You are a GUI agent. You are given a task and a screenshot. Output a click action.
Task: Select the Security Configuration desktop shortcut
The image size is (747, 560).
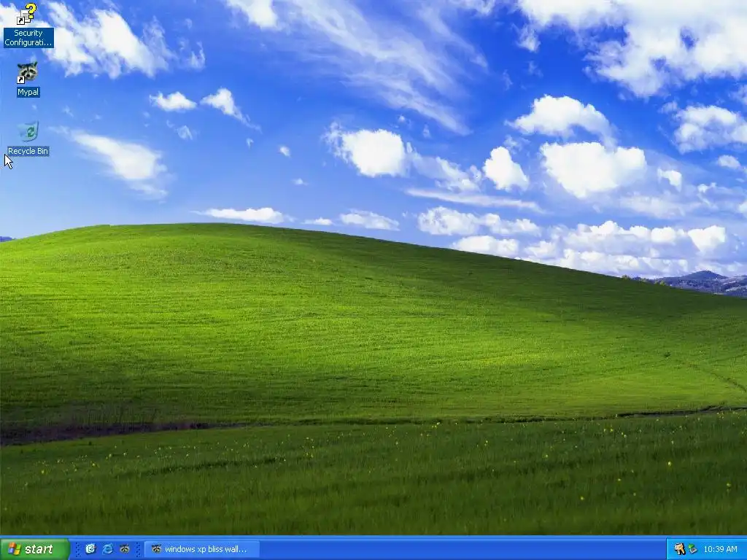(28, 25)
